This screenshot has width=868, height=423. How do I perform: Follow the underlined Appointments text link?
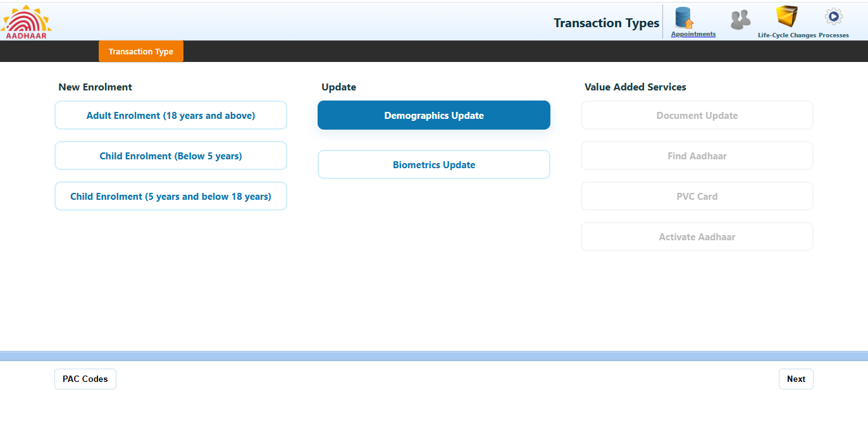[x=693, y=34]
